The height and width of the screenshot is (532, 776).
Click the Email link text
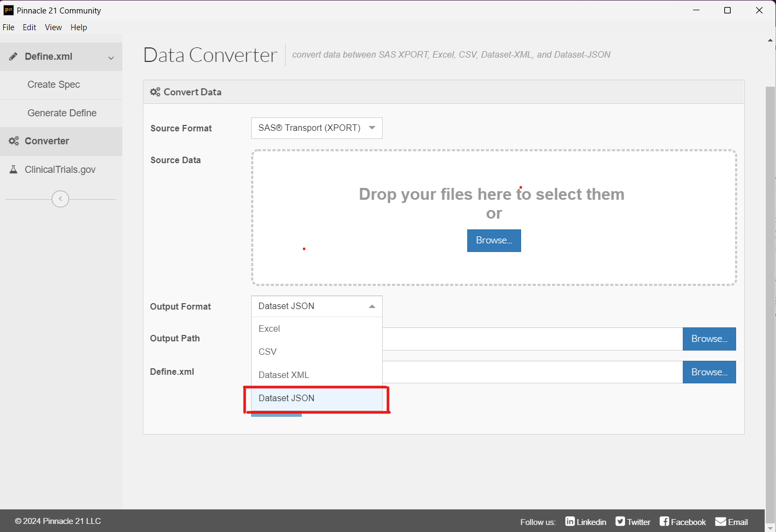tap(738, 522)
